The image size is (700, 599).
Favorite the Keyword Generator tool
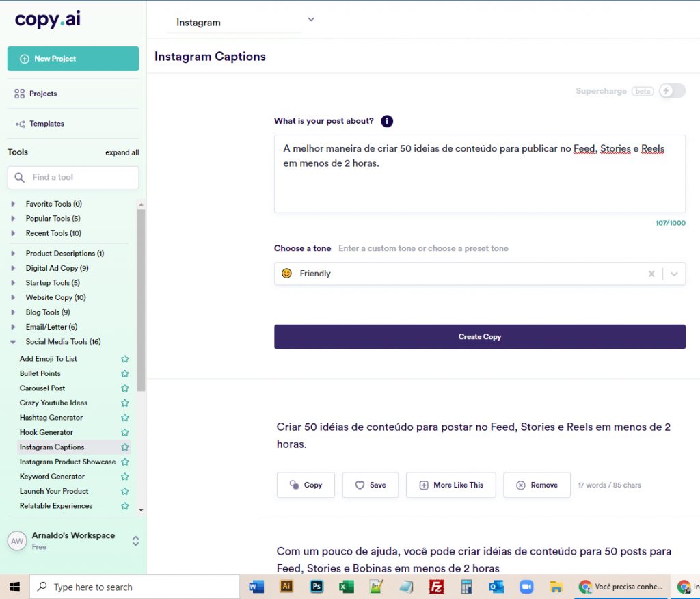point(125,477)
